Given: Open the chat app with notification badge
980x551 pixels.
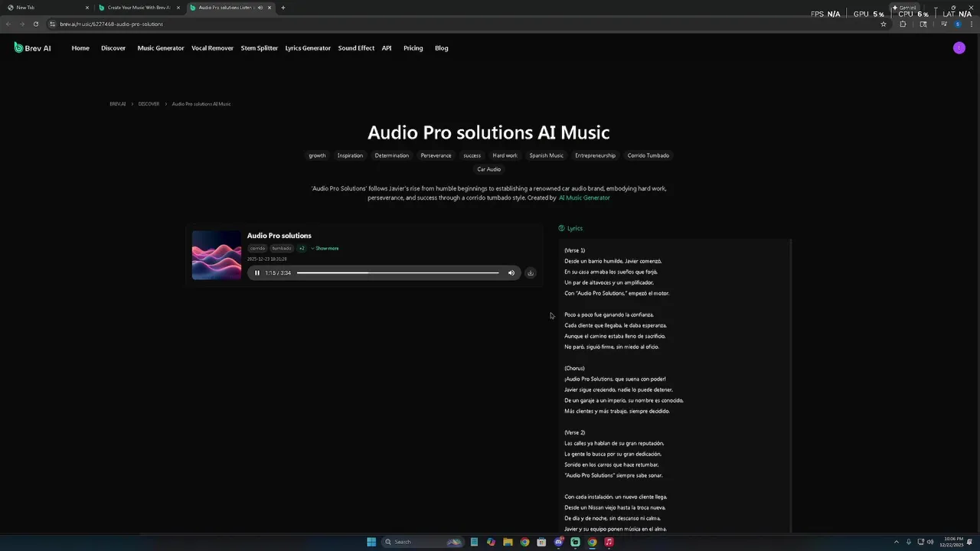Looking at the screenshot, I should (x=558, y=542).
